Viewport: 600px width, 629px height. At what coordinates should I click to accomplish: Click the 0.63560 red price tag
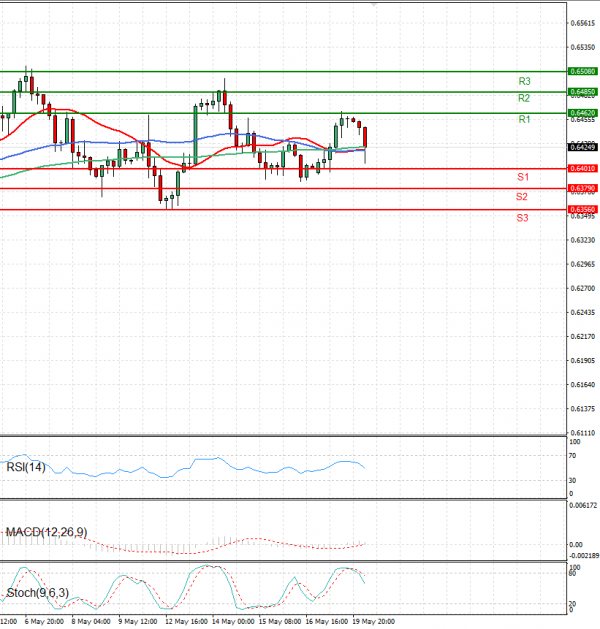pyautogui.click(x=583, y=209)
